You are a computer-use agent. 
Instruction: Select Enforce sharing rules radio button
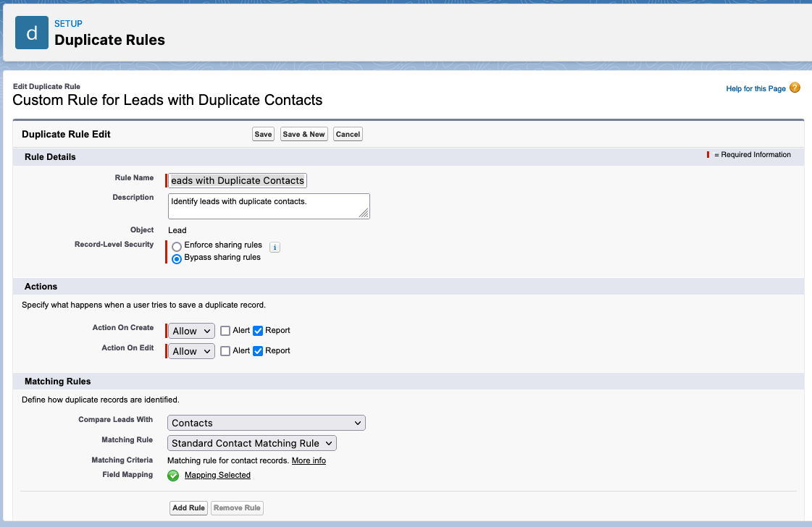tap(177, 247)
